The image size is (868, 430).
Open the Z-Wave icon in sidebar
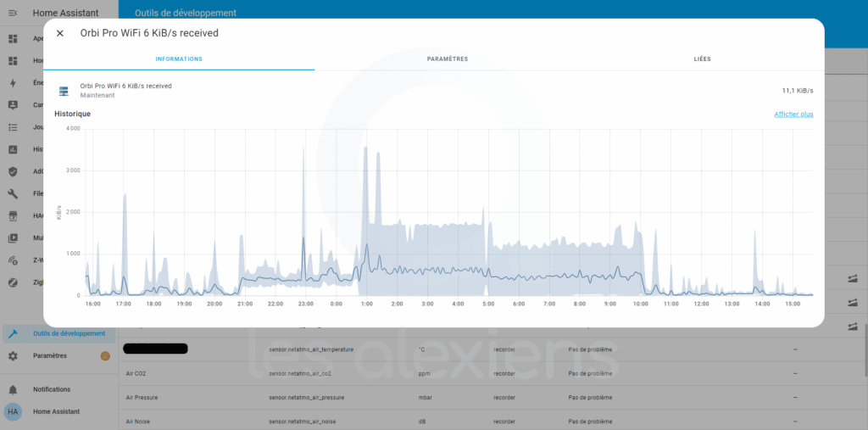coord(14,260)
